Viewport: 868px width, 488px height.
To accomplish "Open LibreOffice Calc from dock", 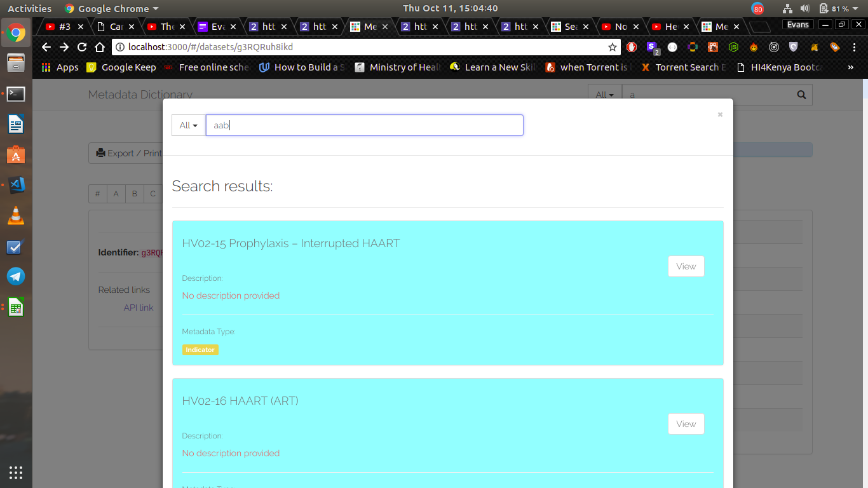I will (x=16, y=308).
